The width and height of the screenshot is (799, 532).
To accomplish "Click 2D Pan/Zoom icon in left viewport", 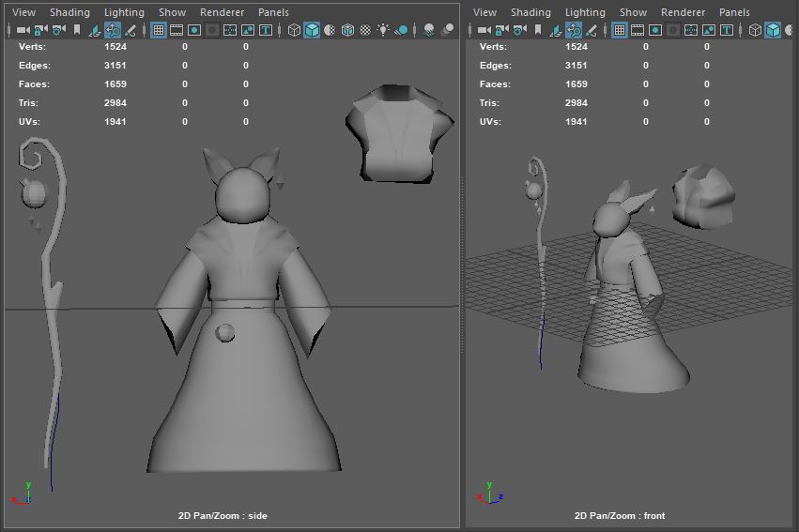I will point(112,30).
